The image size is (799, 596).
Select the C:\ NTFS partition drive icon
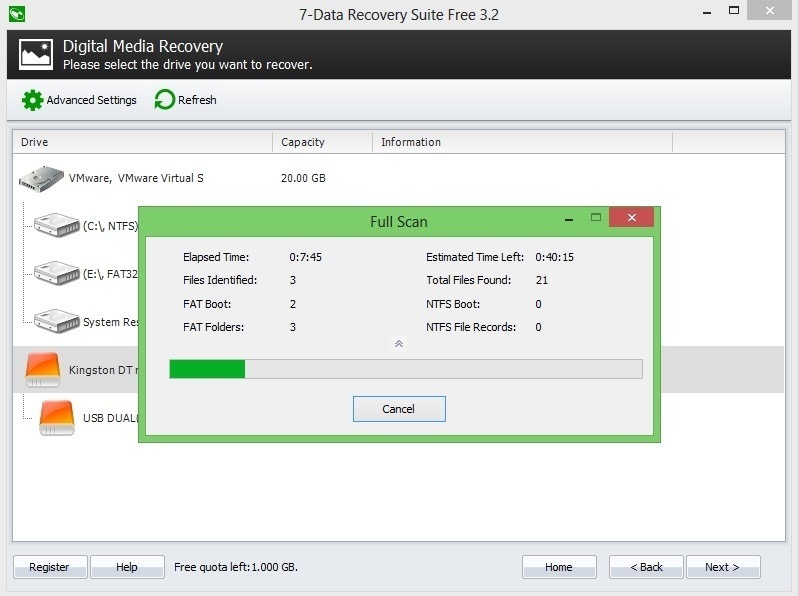tap(57, 225)
